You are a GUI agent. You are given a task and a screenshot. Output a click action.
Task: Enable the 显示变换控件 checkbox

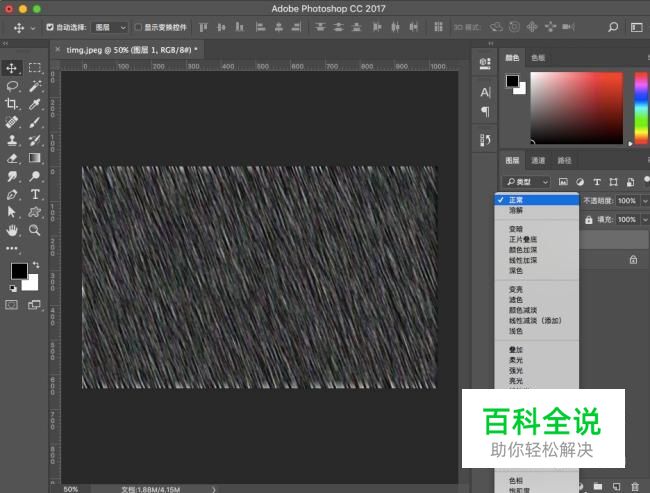(x=138, y=27)
